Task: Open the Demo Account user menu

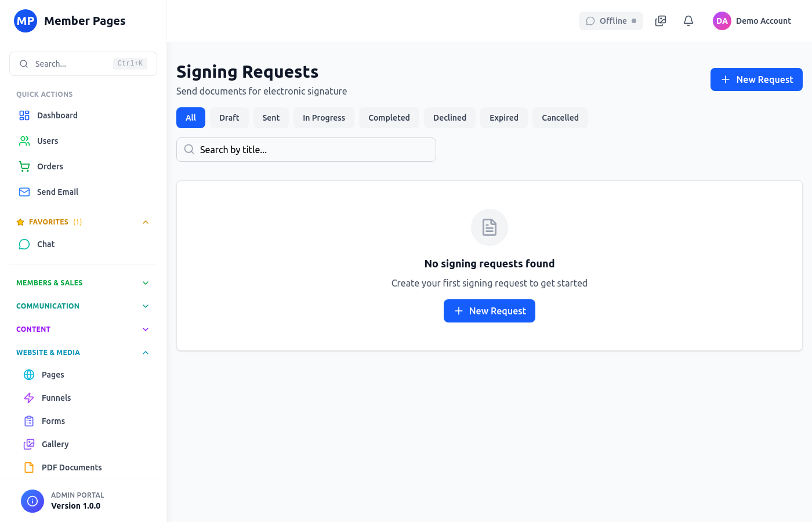Action: click(x=752, y=21)
